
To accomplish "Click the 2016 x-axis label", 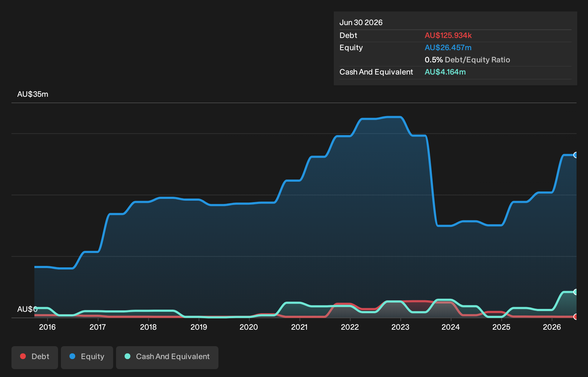I will (47, 327).
